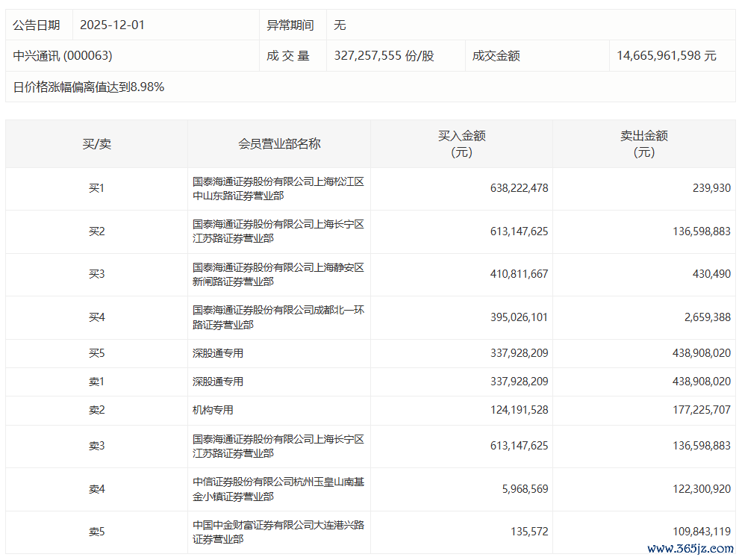
Task: Select the 卖1 row label
Action: (x=96, y=382)
